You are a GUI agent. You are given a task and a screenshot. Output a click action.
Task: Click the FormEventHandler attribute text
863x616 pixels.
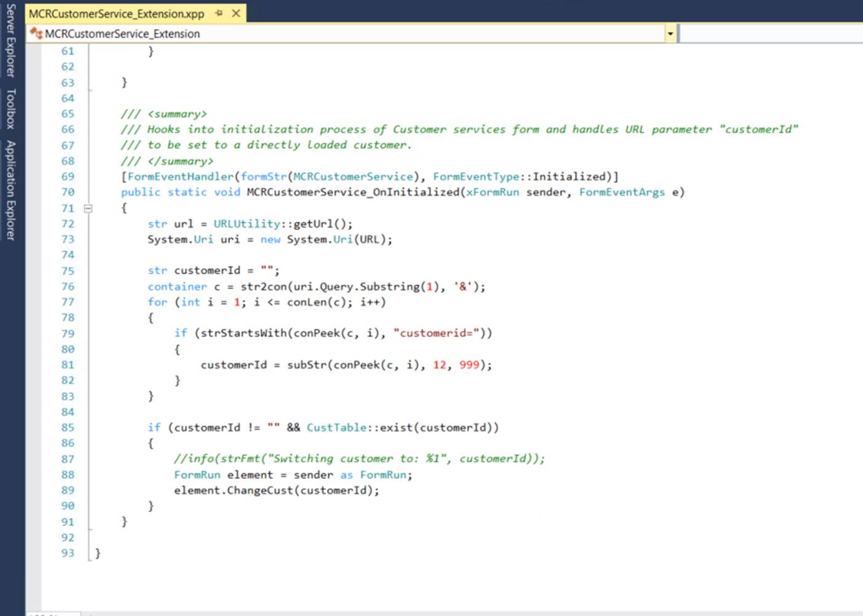pyautogui.click(x=180, y=176)
